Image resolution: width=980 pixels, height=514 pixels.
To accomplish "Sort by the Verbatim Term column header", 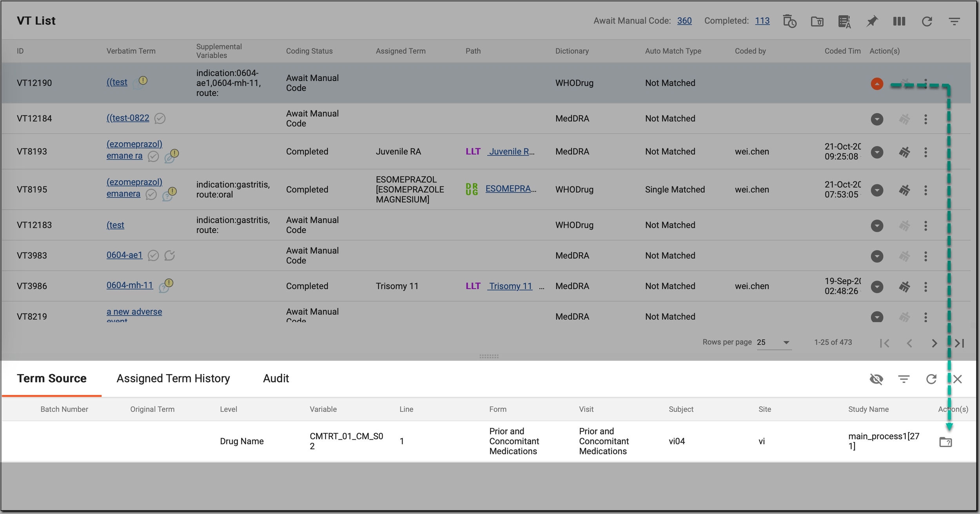I will click(131, 51).
